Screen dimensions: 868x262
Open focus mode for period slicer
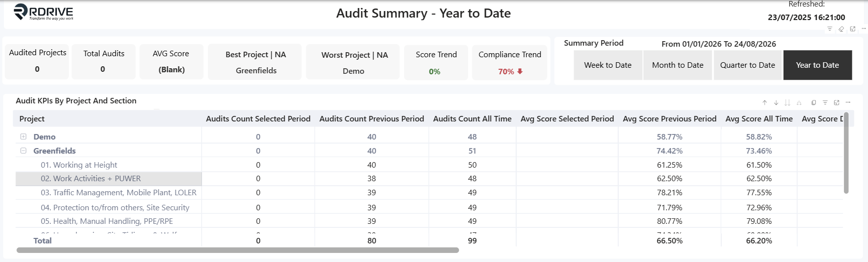click(x=853, y=29)
